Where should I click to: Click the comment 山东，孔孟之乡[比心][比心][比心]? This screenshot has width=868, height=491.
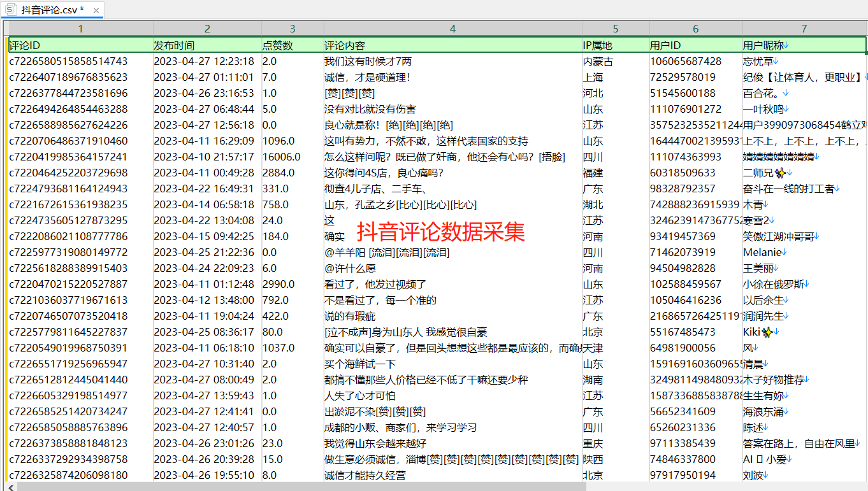[x=400, y=204]
